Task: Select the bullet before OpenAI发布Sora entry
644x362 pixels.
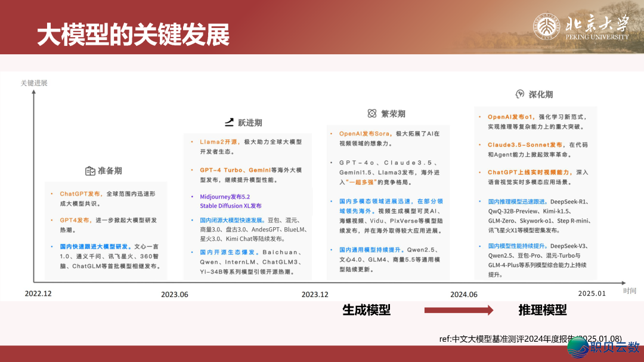Action: tap(331, 132)
